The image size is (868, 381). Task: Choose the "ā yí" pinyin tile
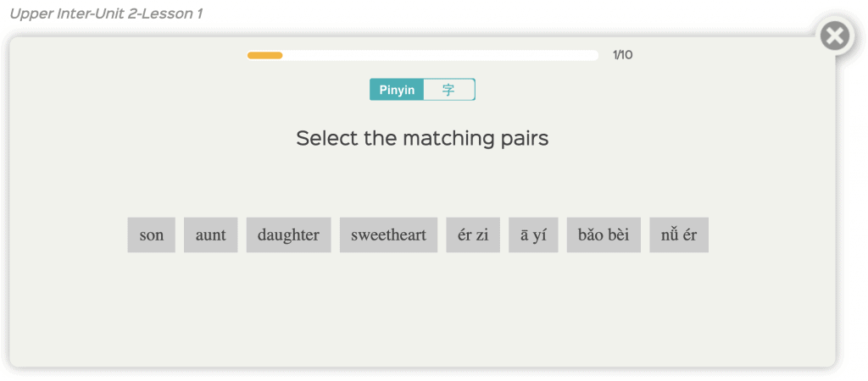click(533, 235)
